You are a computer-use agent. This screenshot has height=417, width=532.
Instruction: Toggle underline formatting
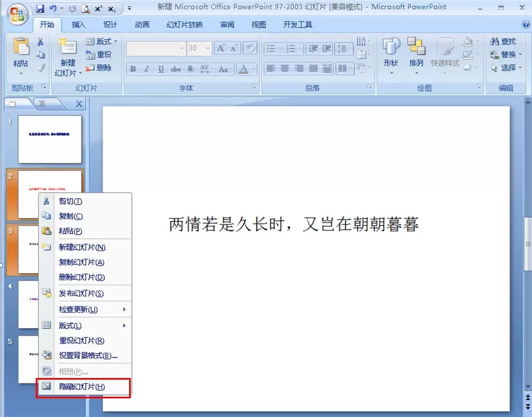pyautogui.click(x=161, y=69)
